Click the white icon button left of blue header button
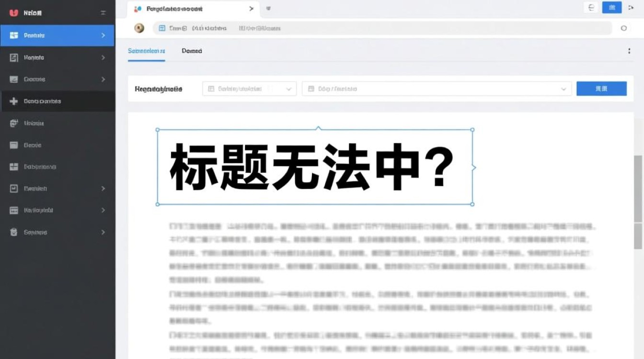 pos(591,7)
